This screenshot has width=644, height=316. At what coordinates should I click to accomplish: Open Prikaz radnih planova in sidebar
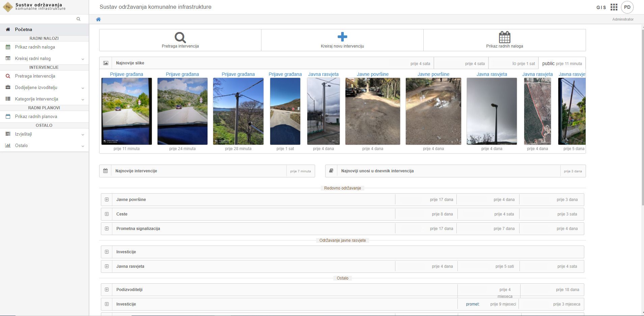[36, 117]
